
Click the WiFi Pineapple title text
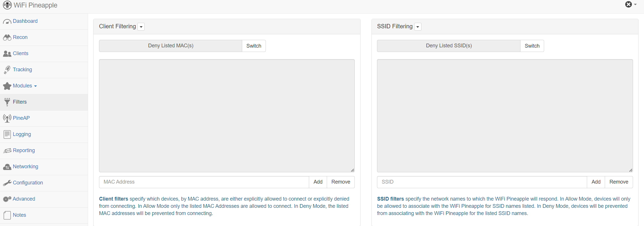coord(36,5)
